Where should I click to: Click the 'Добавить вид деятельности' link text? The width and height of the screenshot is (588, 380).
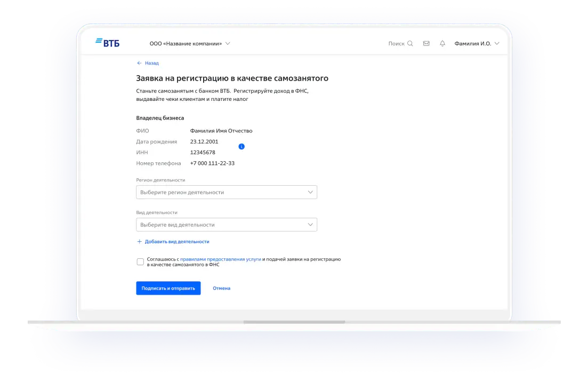(x=177, y=242)
